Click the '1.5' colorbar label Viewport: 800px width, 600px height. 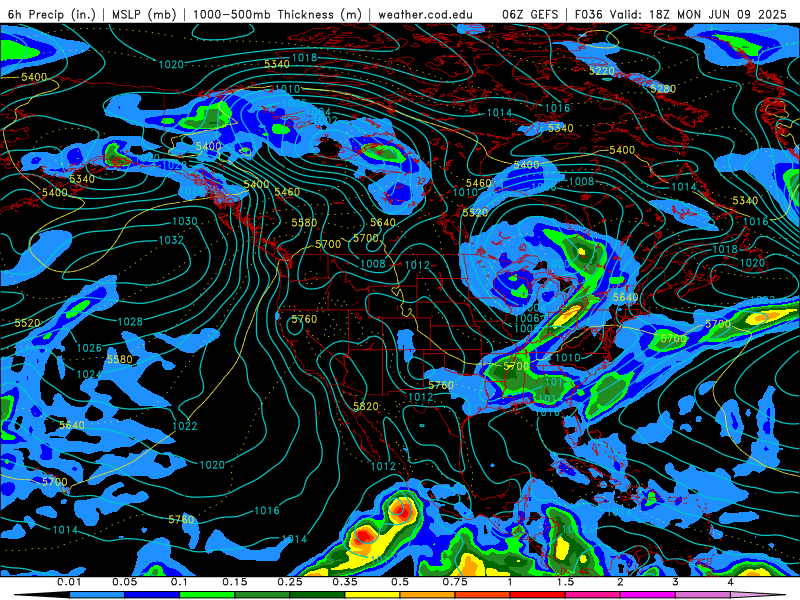[x=565, y=582]
